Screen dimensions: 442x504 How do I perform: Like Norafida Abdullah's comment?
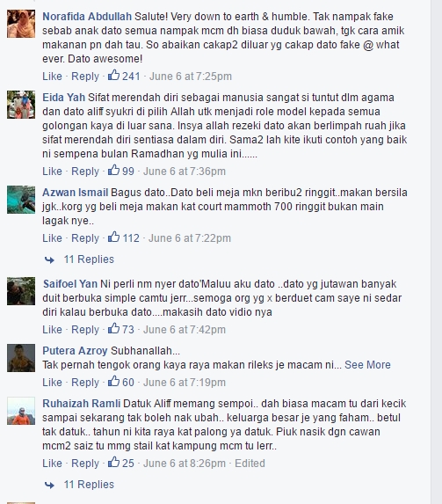tap(52, 77)
